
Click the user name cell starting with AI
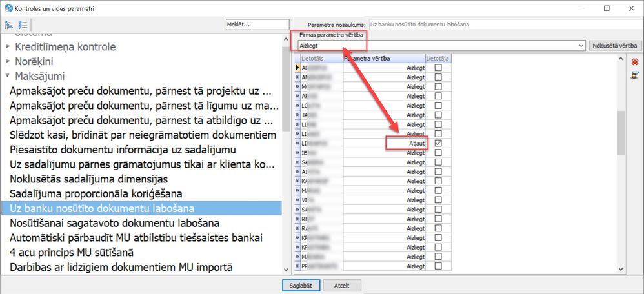pos(321,171)
